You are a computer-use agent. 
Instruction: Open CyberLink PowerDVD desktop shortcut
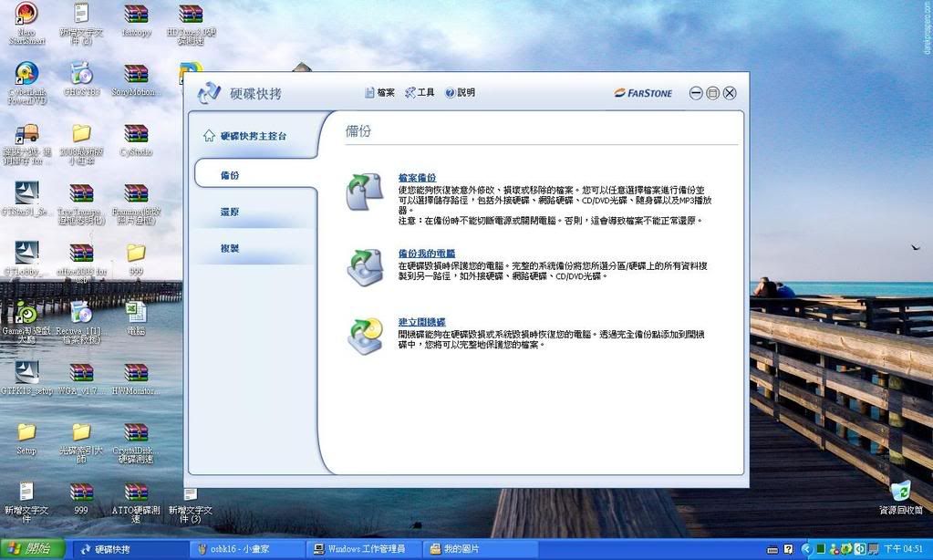coord(26,84)
